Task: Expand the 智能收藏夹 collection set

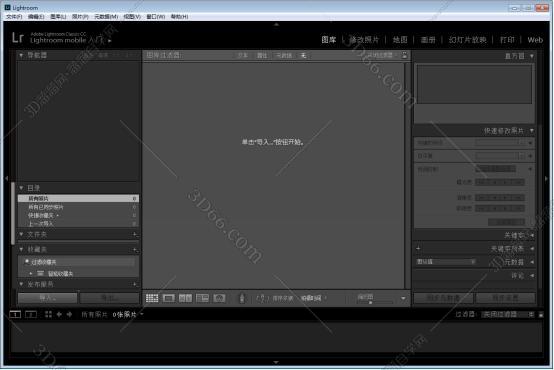Action: [31, 274]
